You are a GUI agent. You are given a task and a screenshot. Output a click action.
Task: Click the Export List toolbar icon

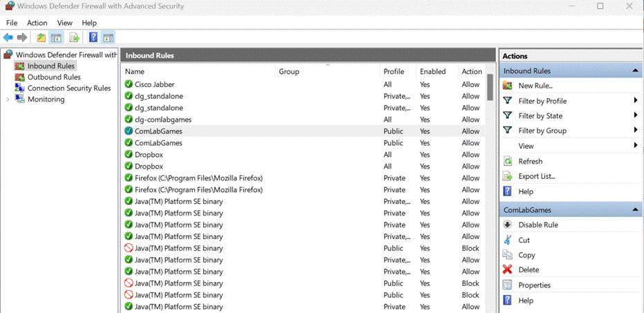coord(75,38)
